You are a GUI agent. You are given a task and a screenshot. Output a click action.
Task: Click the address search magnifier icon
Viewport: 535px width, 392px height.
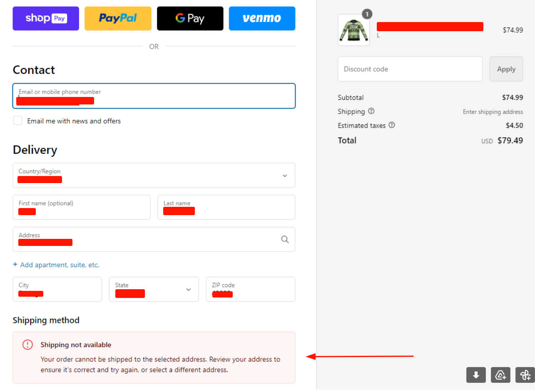coord(285,239)
